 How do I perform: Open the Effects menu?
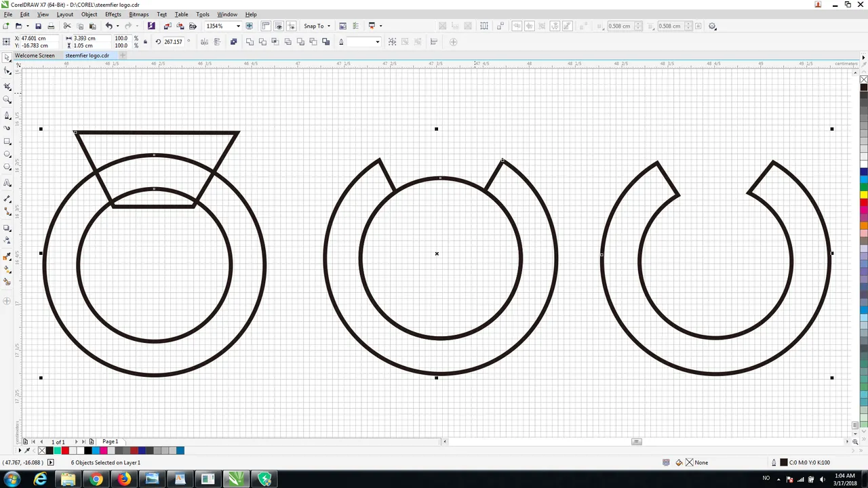113,14
